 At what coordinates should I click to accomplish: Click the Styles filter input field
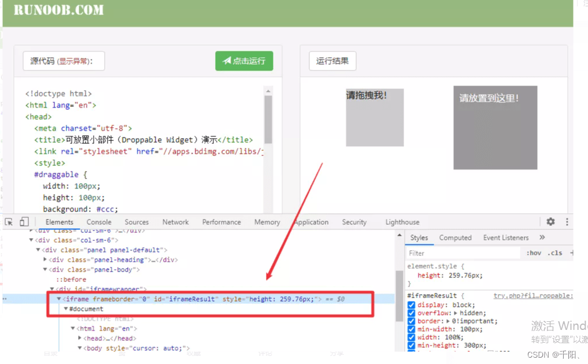(x=463, y=252)
